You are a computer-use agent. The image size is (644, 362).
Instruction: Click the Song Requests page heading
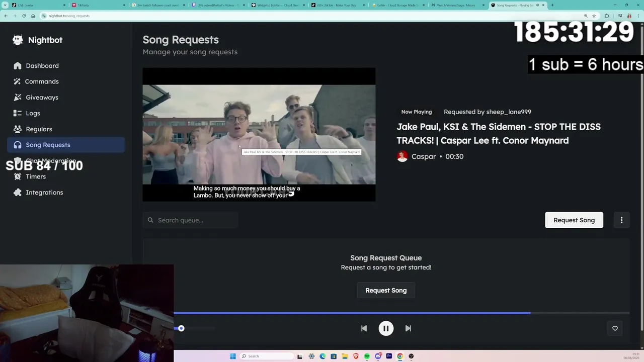(181, 40)
